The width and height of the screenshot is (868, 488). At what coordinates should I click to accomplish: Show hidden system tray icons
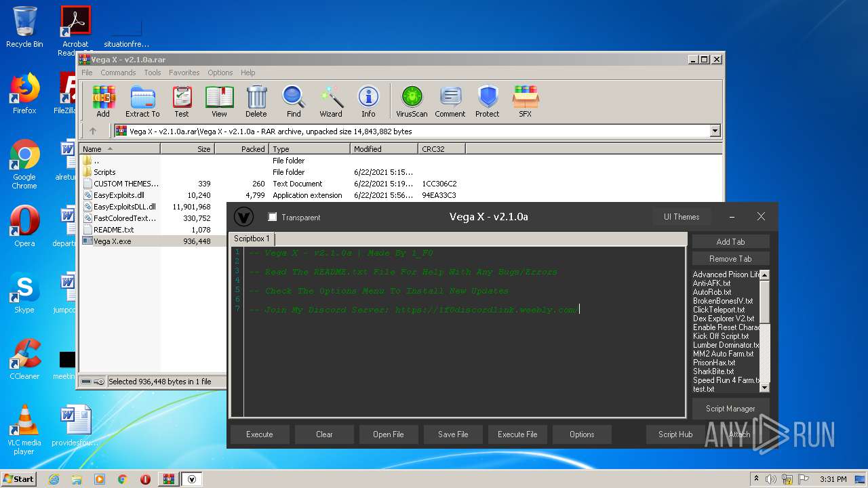(756, 479)
